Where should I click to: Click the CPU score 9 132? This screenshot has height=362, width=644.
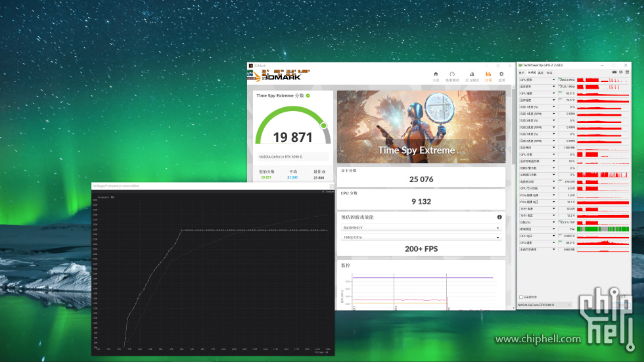(421, 202)
